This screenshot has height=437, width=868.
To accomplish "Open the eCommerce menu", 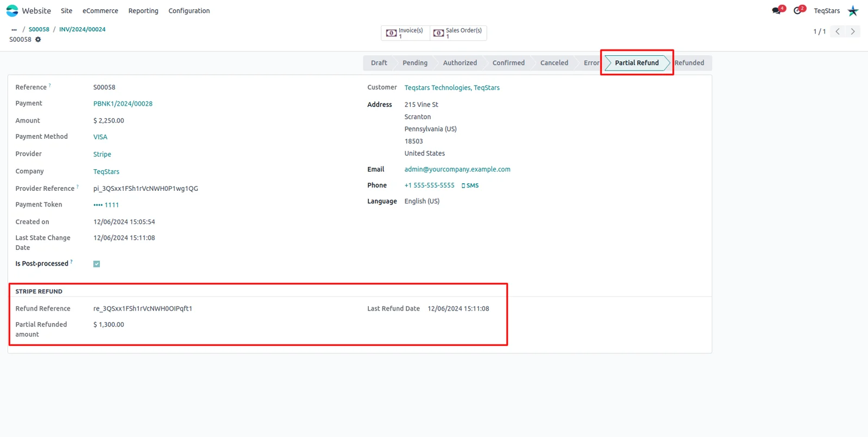I will [100, 11].
